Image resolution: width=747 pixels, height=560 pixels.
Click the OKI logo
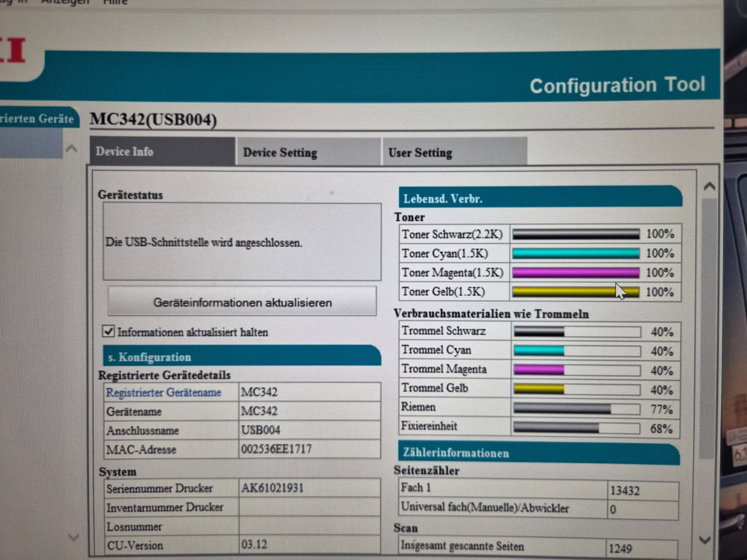[13, 51]
